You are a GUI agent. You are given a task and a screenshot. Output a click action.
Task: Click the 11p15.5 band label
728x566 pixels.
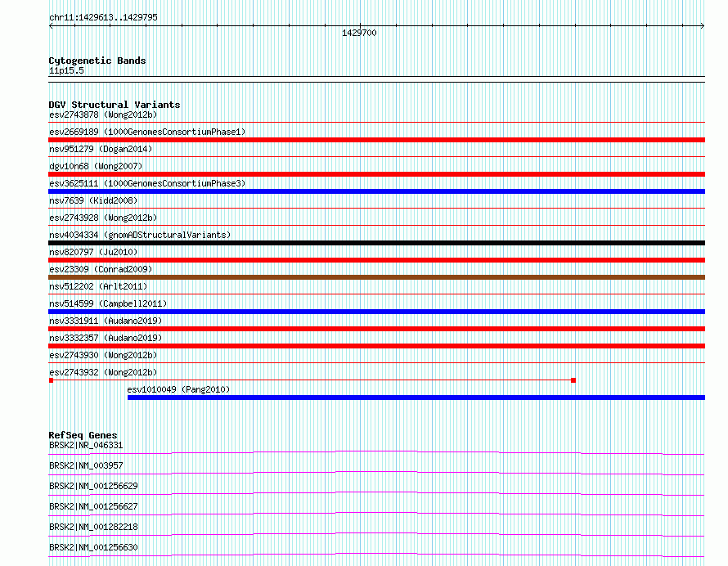point(66,70)
